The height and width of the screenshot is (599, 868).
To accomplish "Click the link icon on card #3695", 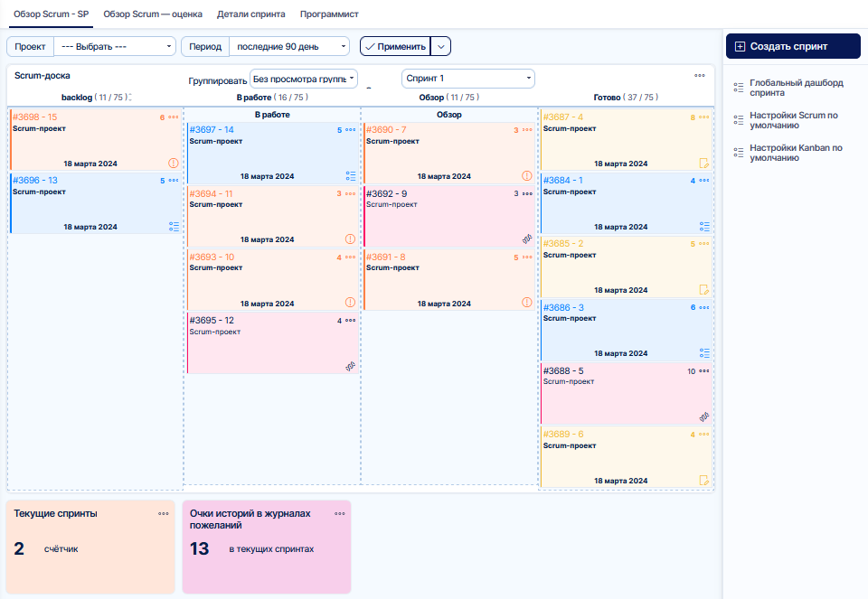I will (351, 366).
